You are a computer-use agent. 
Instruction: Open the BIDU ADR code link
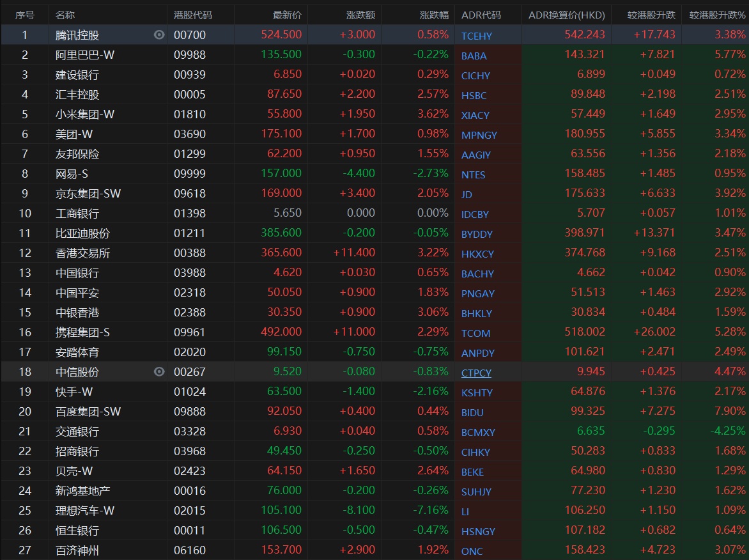coord(472,413)
